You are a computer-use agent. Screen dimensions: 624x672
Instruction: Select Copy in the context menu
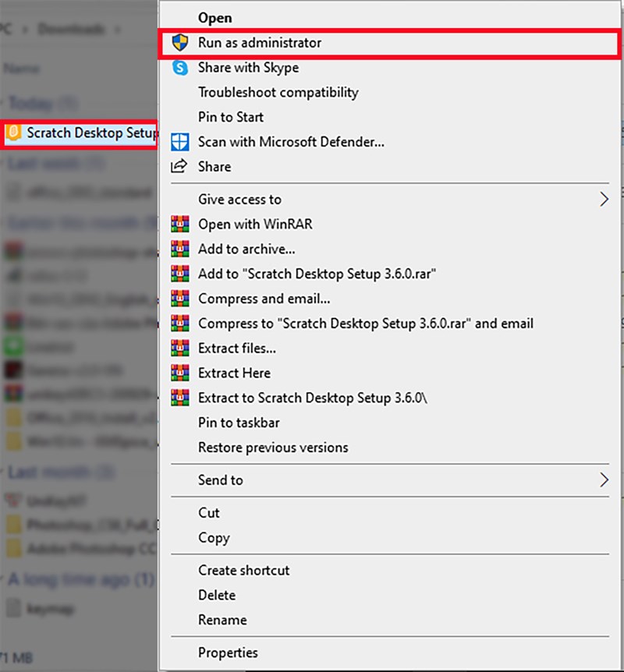coord(389,538)
